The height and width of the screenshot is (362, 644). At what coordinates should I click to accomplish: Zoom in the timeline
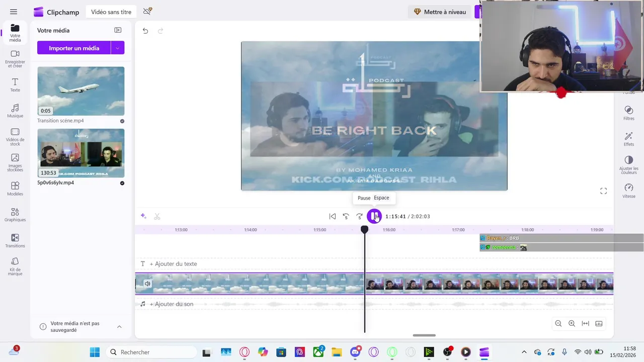coord(572,323)
